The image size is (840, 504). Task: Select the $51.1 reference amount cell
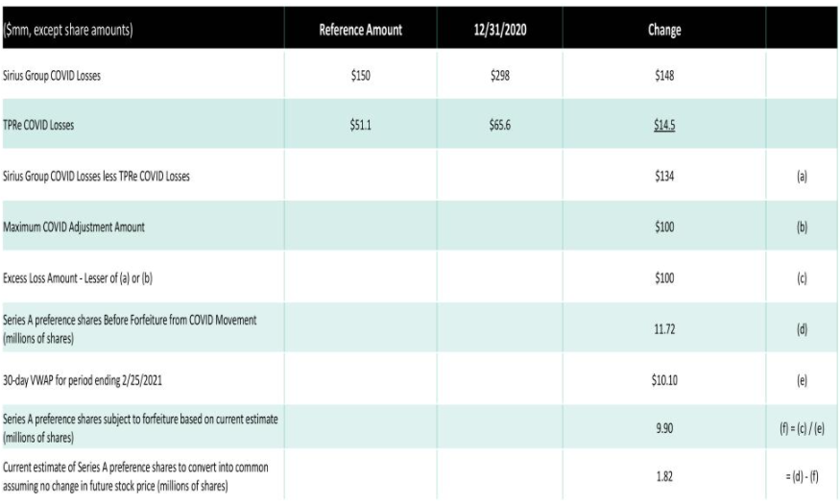(360, 126)
